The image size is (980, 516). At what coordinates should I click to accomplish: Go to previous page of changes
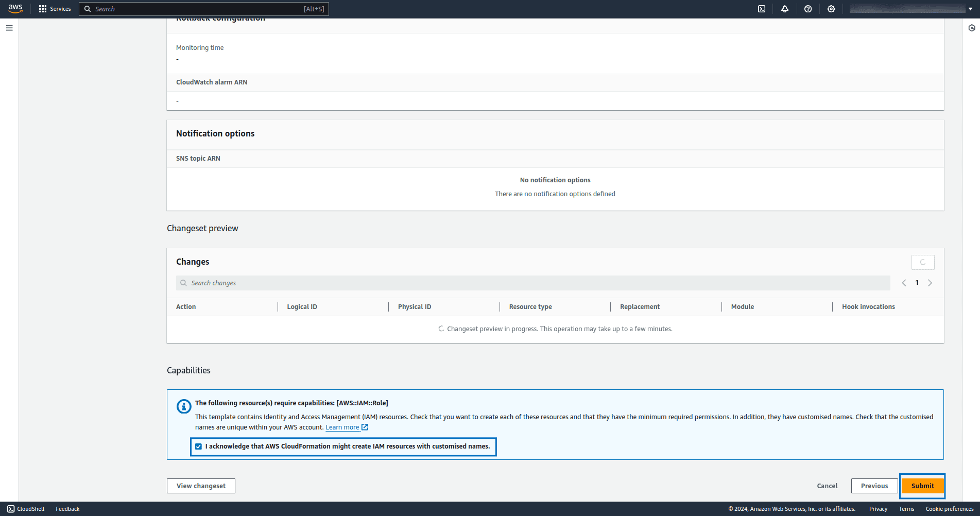pos(904,283)
